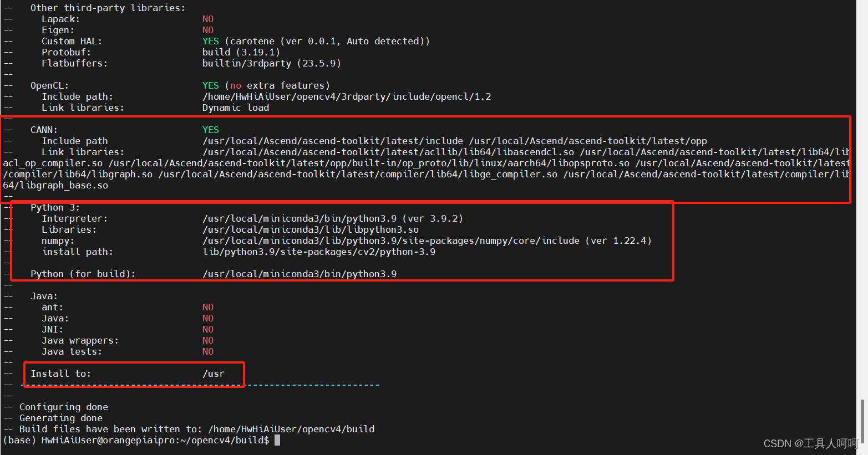Click the libascendcl.so library path
The width and height of the screenshot is (868, 455).
coord(388,152)
